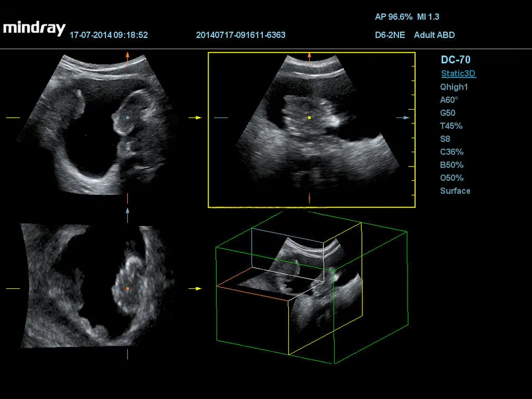Click the blue right arrow in yellow-framed pane

[403, 118]
